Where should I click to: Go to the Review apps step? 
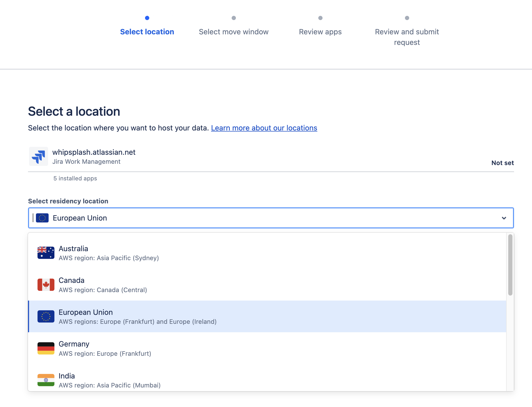(x=320, y=32)
